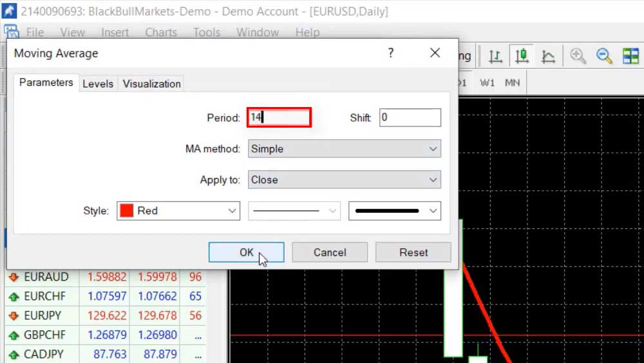Open the MA method dropdown
The height and width of the screenshot is (363, 644).
pos(344,149)
